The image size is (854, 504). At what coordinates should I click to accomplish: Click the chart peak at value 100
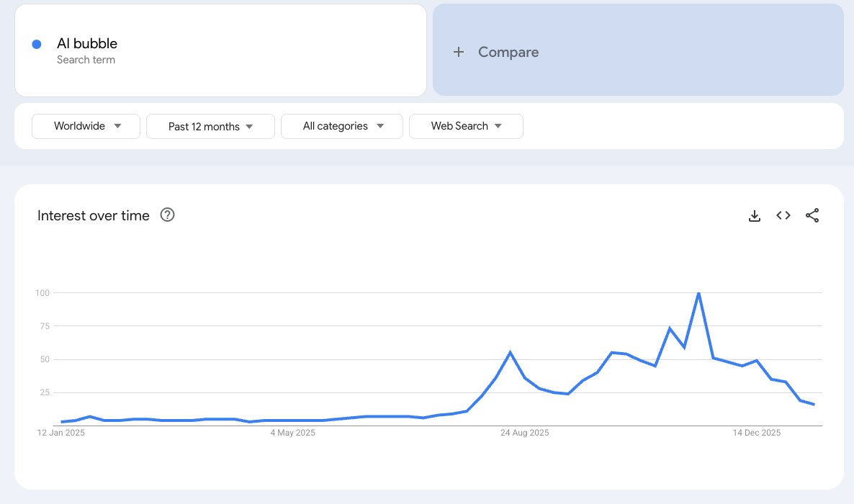698,293
